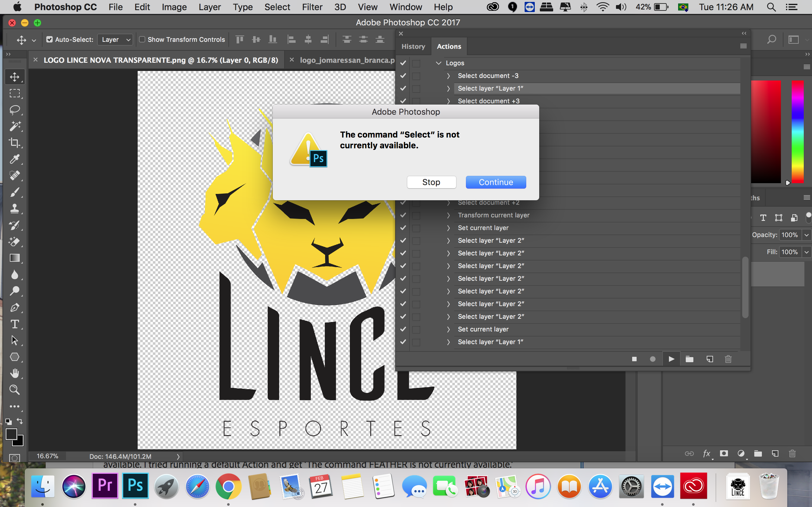The image size is (812, 507).
Task: Toggle Auto-Select checkbox on
Action: [49, 39]
